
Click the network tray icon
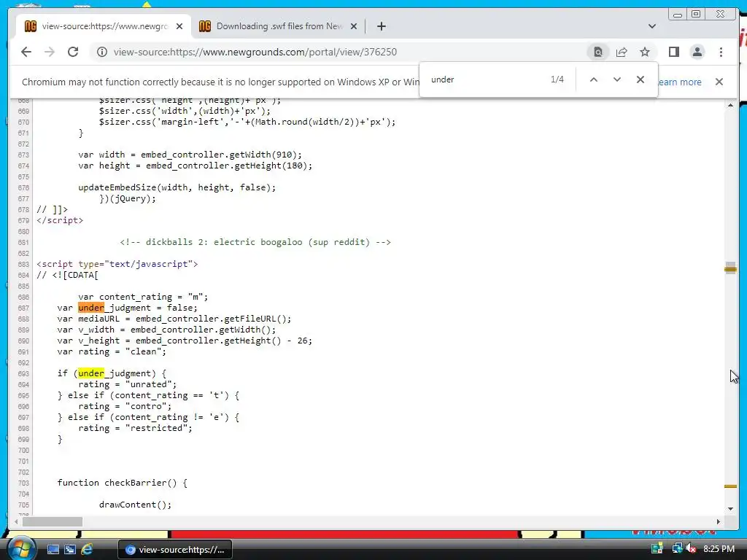point(676,548)
